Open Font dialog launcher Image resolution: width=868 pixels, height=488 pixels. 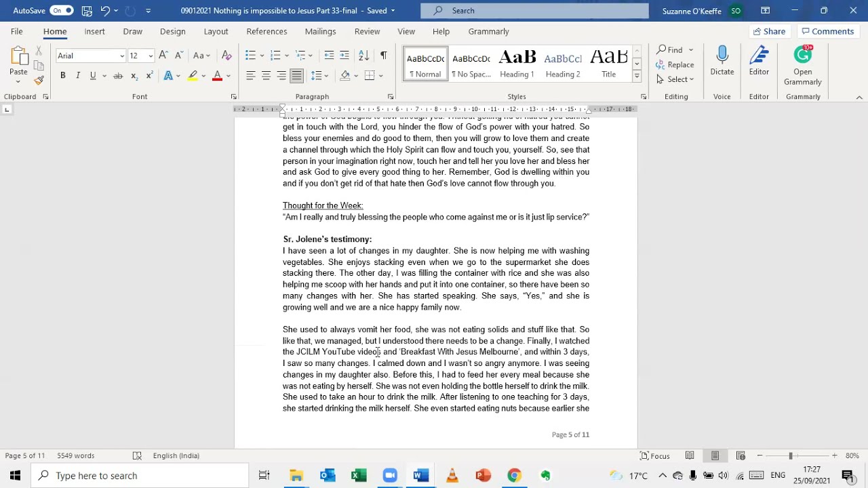[233, 97]
